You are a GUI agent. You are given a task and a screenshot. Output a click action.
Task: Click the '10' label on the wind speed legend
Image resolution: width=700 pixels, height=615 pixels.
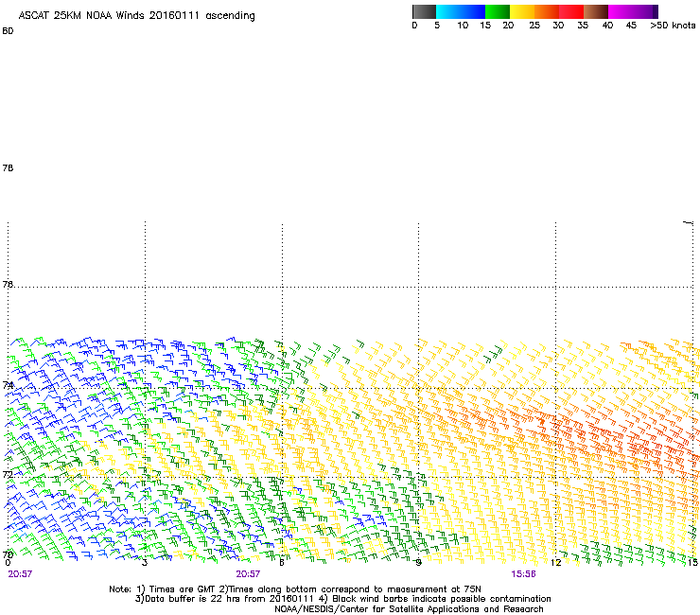click(x=463, y=26)
